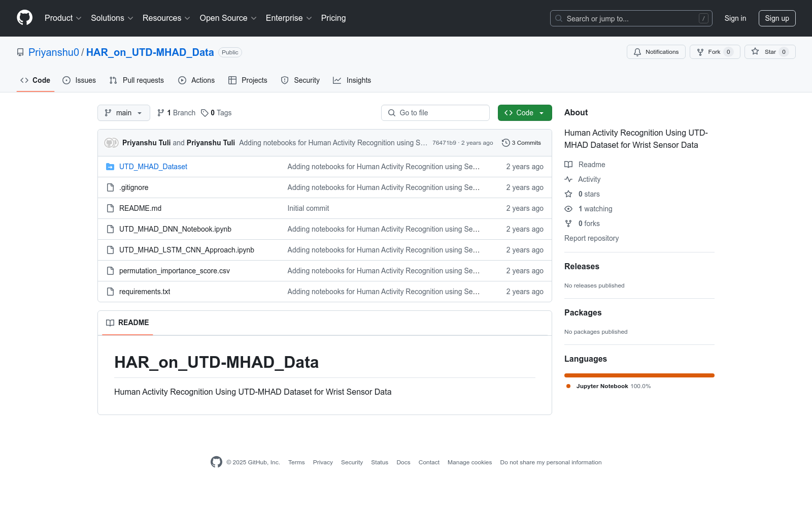Click the fork icon in Fork button

[700, 52]
